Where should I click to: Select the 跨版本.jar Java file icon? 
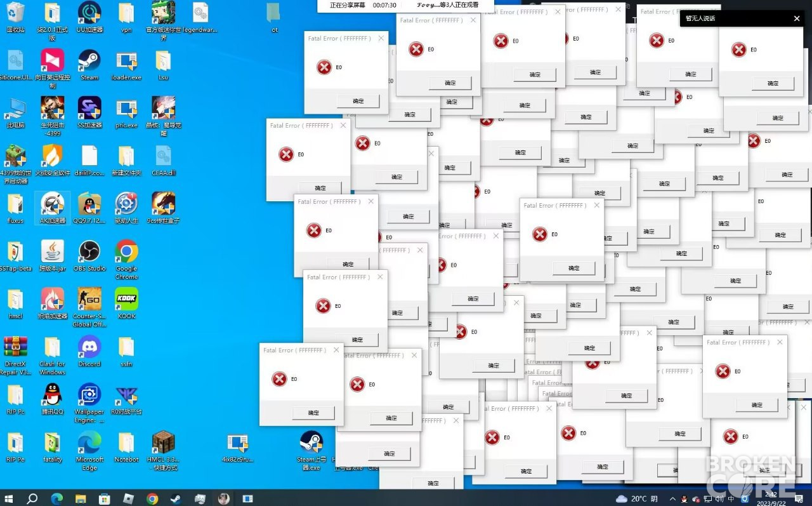[52, 256]
